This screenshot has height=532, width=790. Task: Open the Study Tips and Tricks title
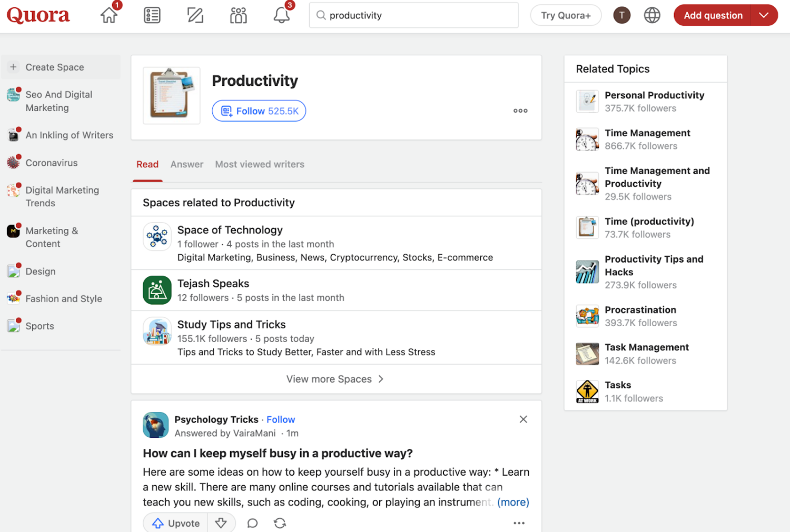tap(231, 324)
